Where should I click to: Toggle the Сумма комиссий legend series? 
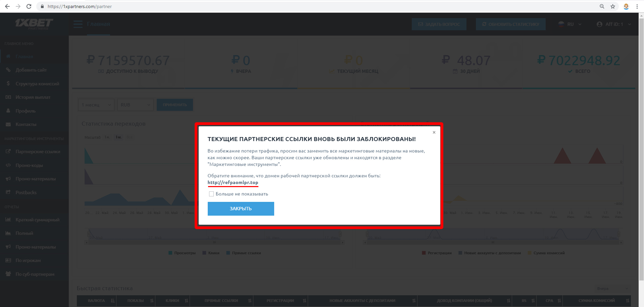(546, 253)
